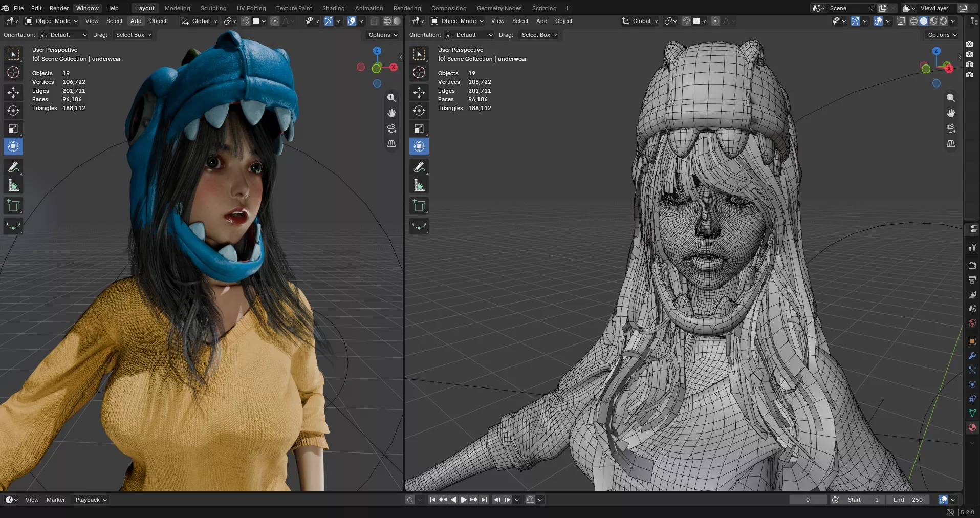Toggle snapping magnet in left viewport header
The height and width of the screenshot is (518, 980).
pyautogui.click(x=246, y=21)
